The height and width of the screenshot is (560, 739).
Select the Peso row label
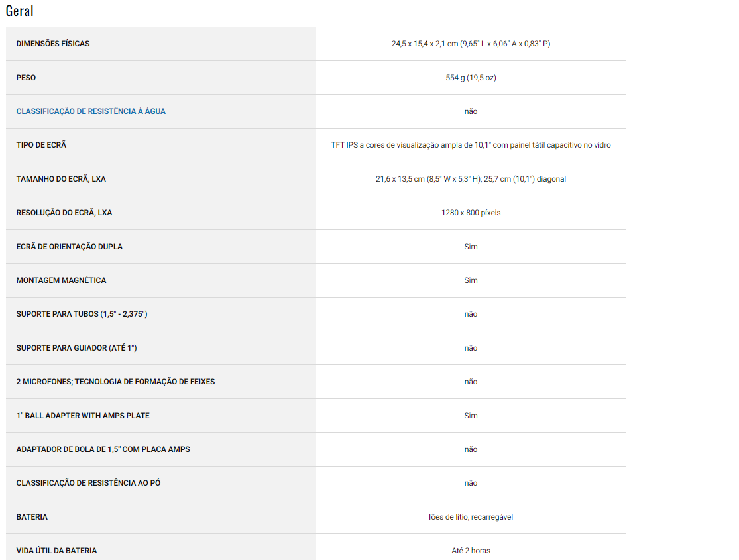27,78
